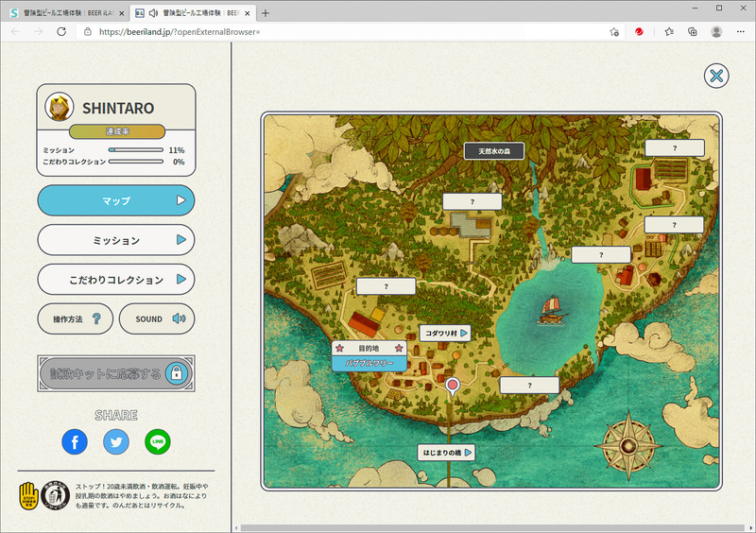This screenshot has height=533, width=756.
Task: Click the compass rose on the map
Action: click(628, 446)
